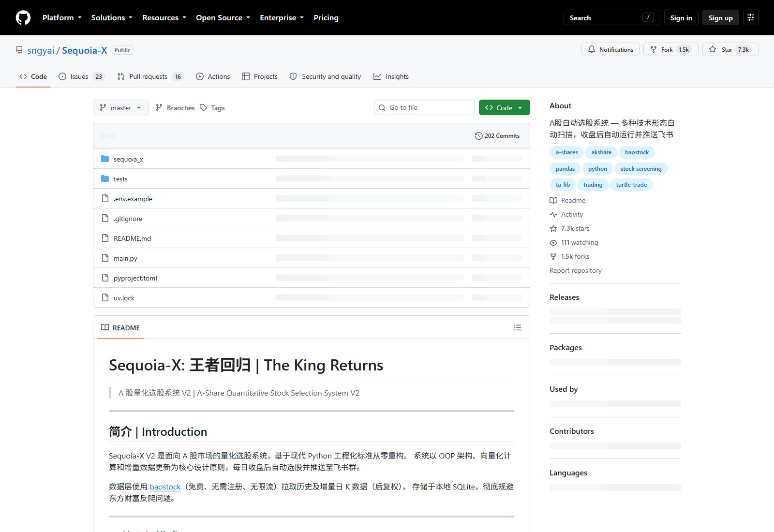Open the Releases heading link
The width and height of the screenshot is (774, 532).
pos(564,297)
